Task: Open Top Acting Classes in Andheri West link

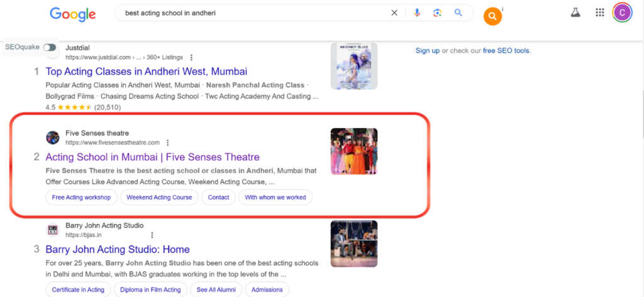Action: click(147, 72)
